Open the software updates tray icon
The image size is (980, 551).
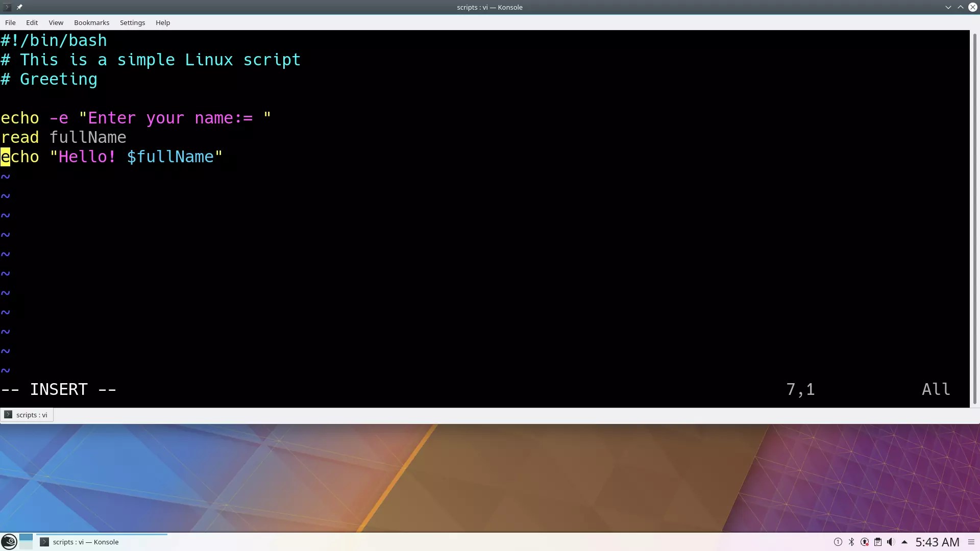pos(864,542)
